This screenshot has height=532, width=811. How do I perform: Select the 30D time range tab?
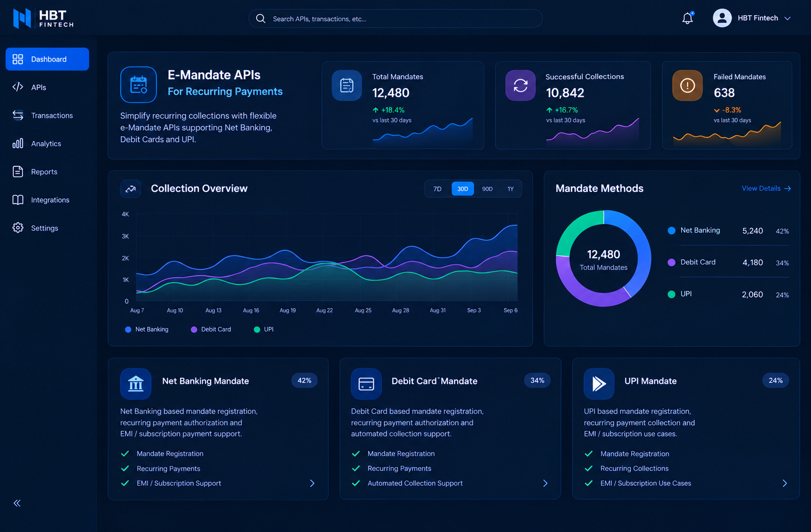click(463, 189)
